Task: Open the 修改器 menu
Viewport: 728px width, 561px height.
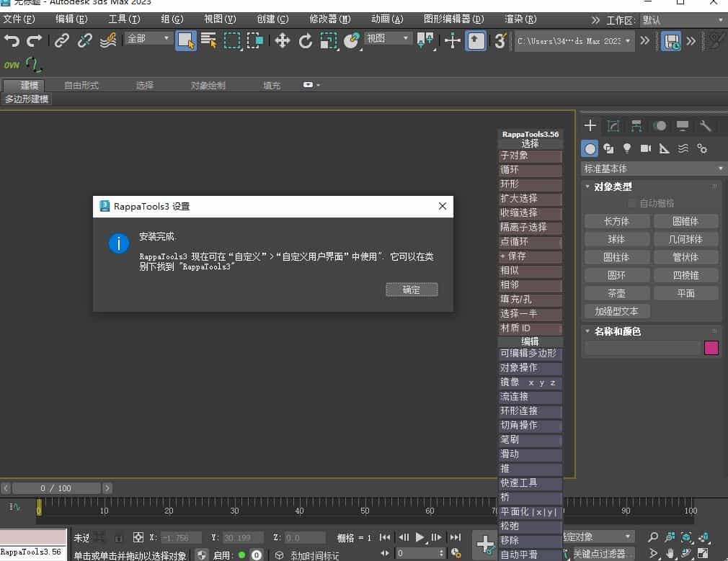Action: tap(330, 19)
